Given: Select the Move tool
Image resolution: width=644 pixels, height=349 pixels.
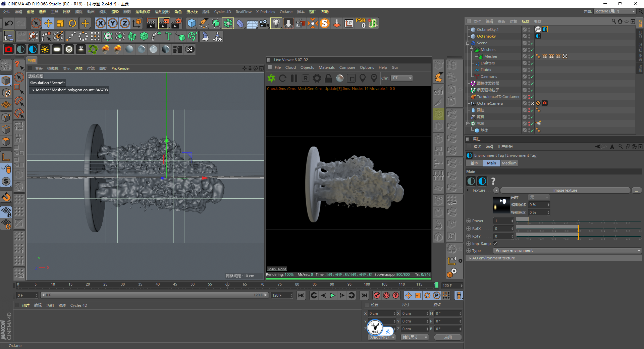Looking at the screenshot, I should (x=48, y=23).
